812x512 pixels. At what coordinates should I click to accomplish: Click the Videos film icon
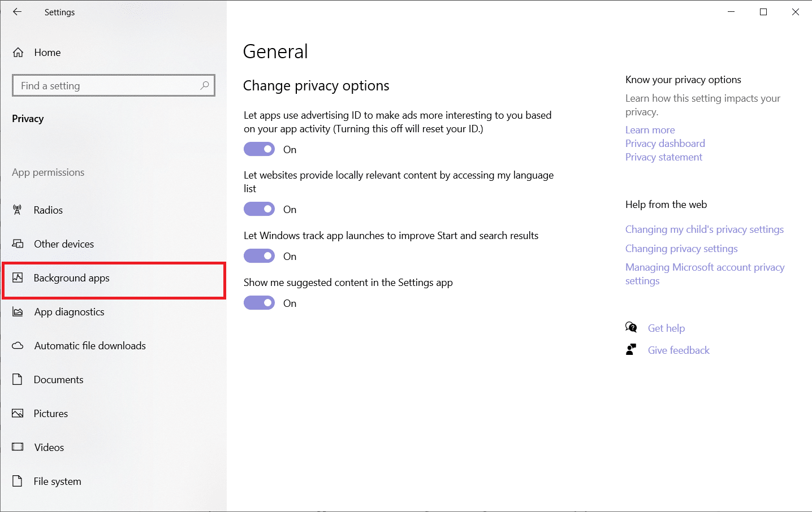(18, 448)
